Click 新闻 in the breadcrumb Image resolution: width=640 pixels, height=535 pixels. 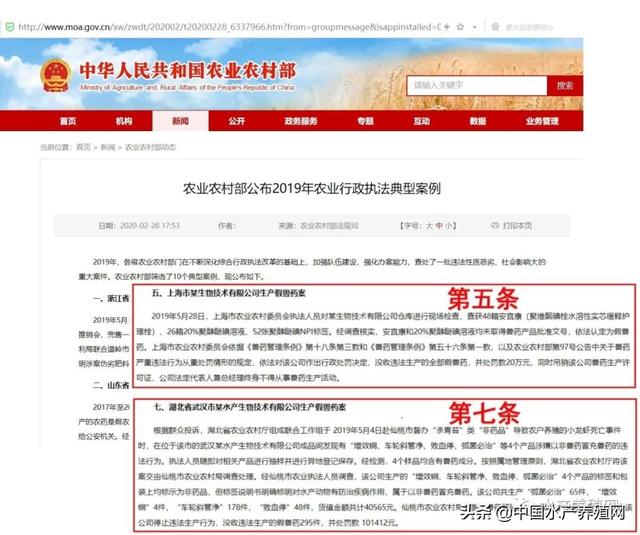(x=108, y=147)
